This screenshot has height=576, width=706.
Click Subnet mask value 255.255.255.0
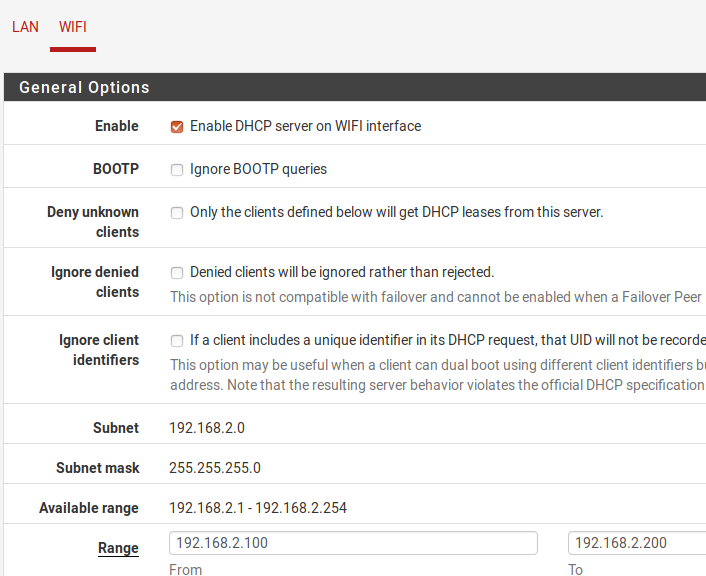215,468
